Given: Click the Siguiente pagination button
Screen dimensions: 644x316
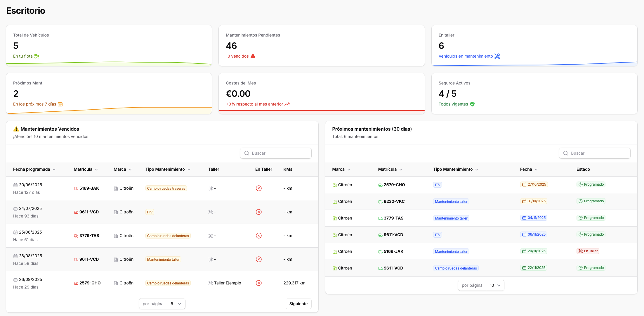Looking at the screenshot, I should point(298,304).
